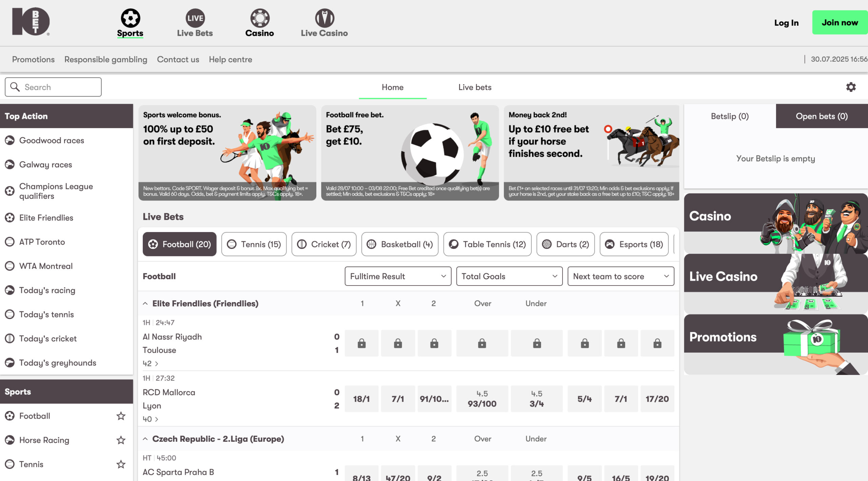This screenshot has height=481, width=868.
Task: Select the Football (20) live tab
Action: click(x=179, y=244)
